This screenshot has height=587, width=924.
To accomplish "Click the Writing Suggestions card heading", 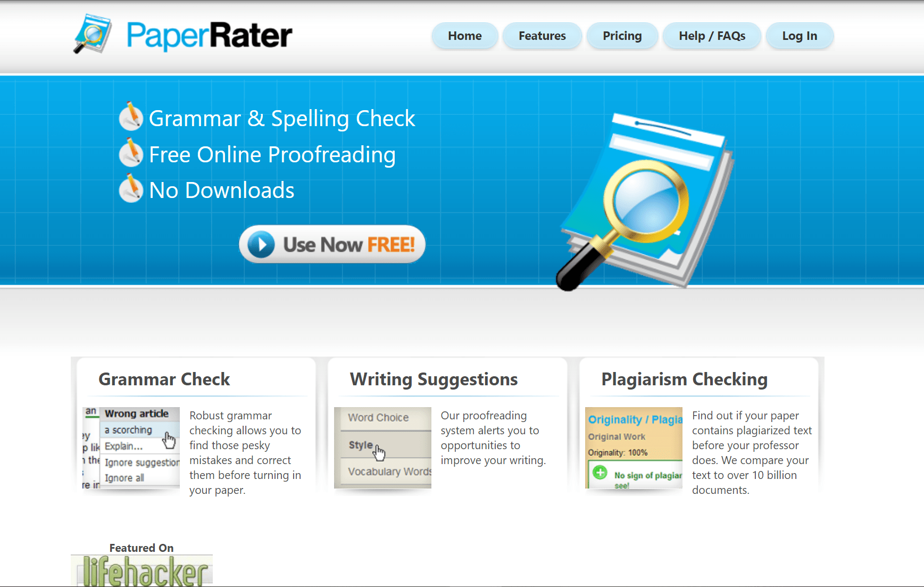I will [434, 379].
